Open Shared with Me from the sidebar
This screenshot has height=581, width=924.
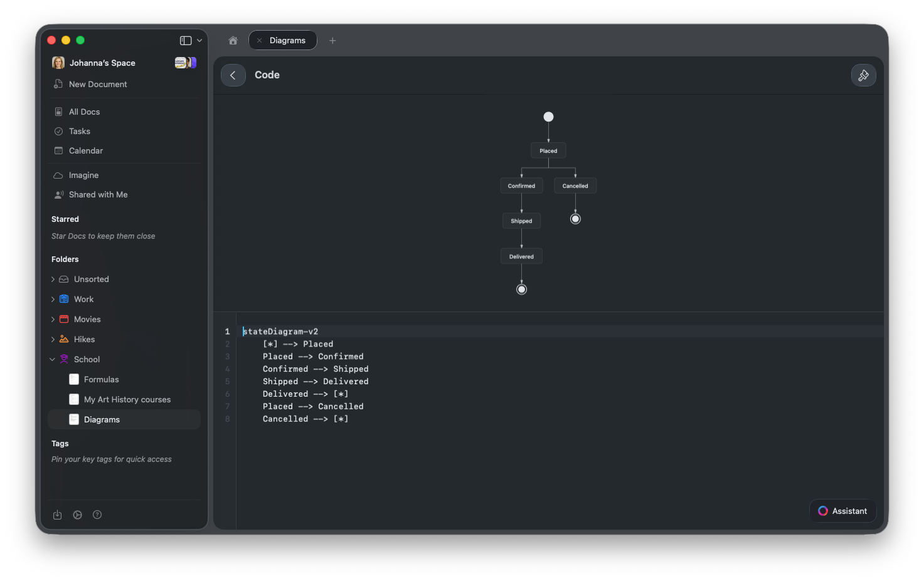coord(98,194)
